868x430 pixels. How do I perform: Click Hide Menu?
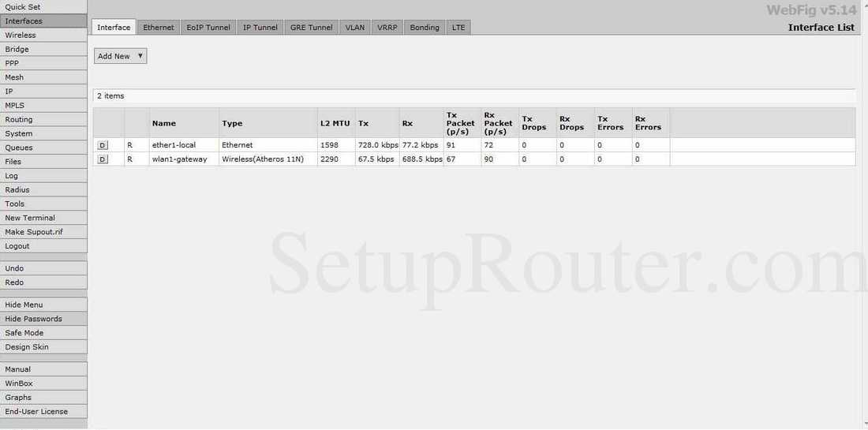point(43,305)
